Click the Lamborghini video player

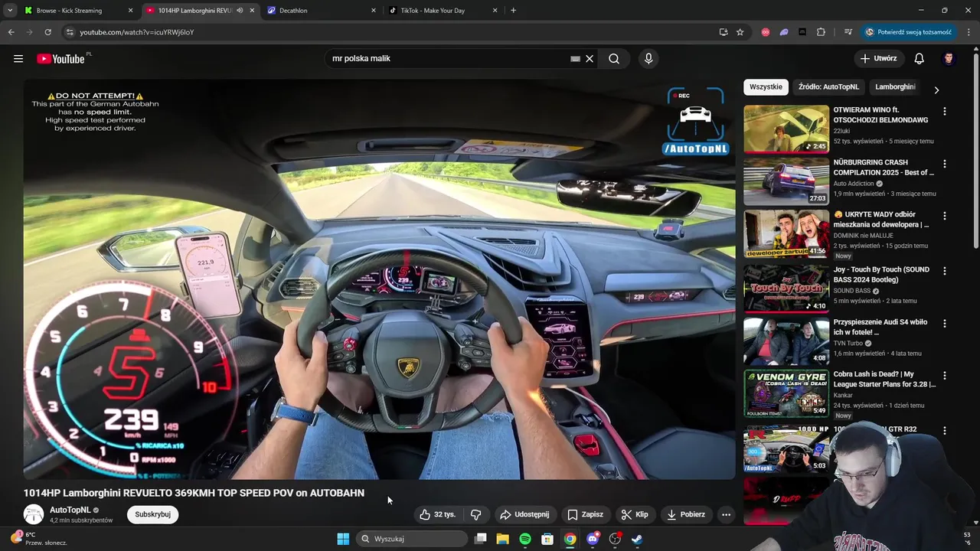[x=379, y=279]
